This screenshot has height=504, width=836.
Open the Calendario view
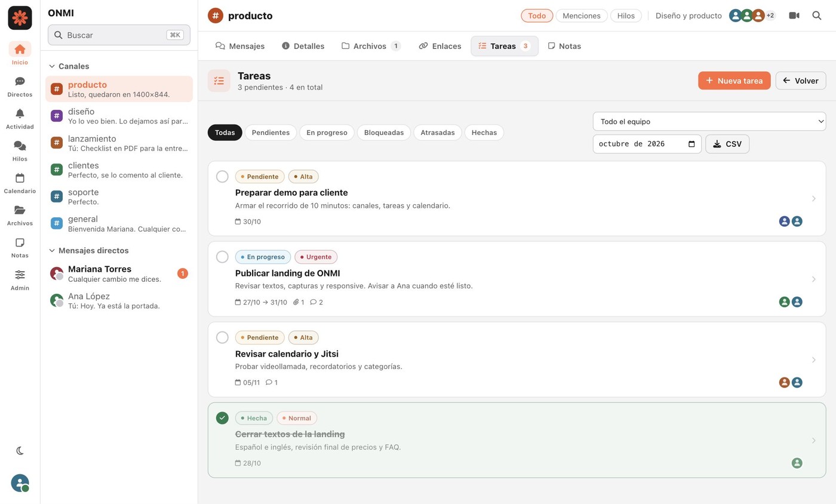(x=20, y=183)
